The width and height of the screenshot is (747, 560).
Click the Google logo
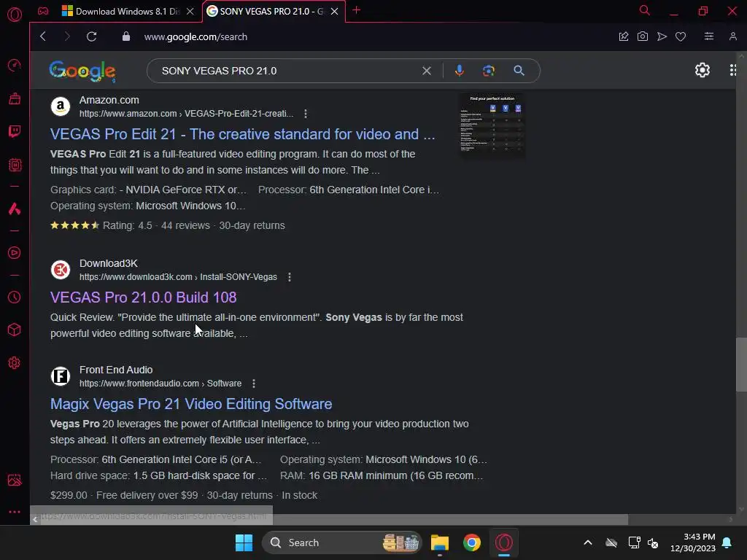[82, 71]
